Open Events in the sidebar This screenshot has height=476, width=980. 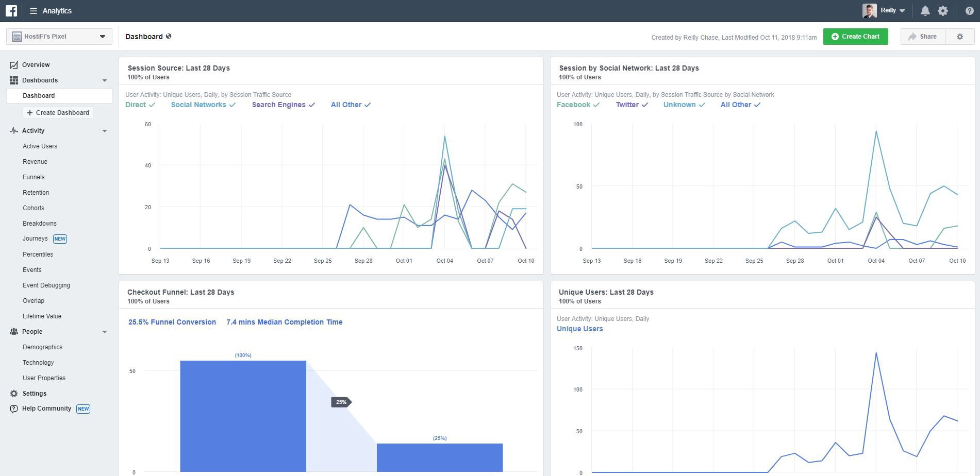32,270
